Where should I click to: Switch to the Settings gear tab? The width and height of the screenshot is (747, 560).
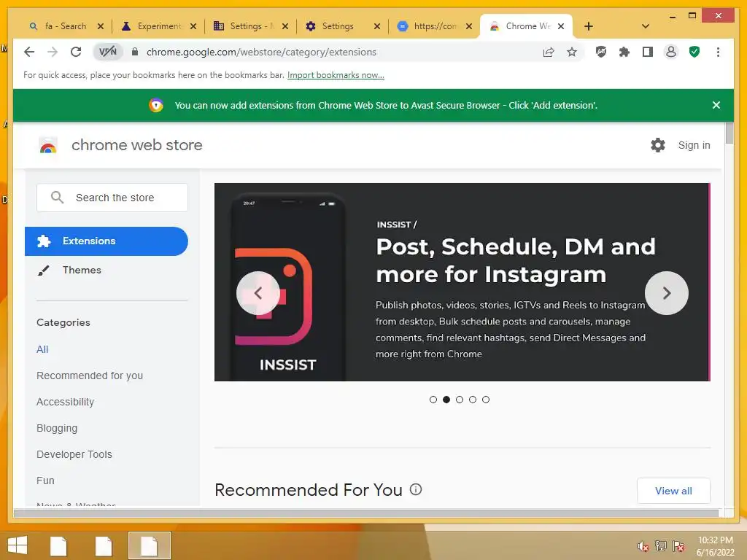(336, 26)
